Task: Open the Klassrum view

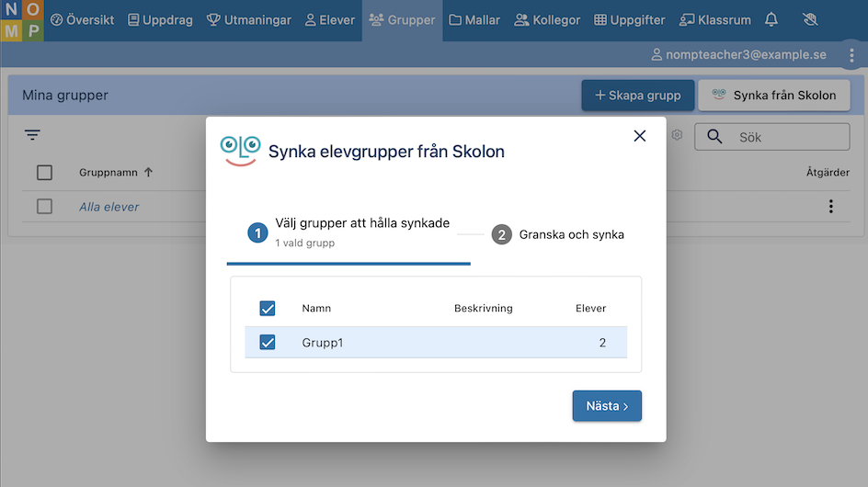Action: coord(715,20)
